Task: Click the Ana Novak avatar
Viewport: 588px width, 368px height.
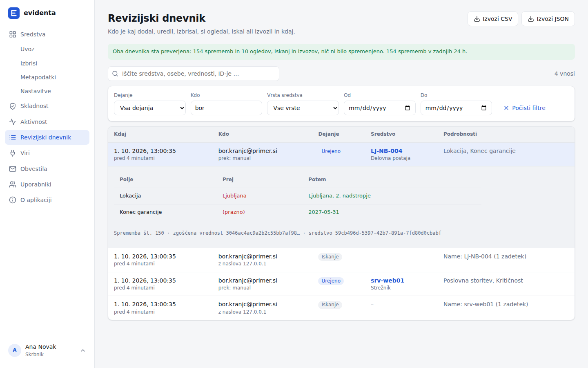Action: pyautogui.click(x=15, y=350)
